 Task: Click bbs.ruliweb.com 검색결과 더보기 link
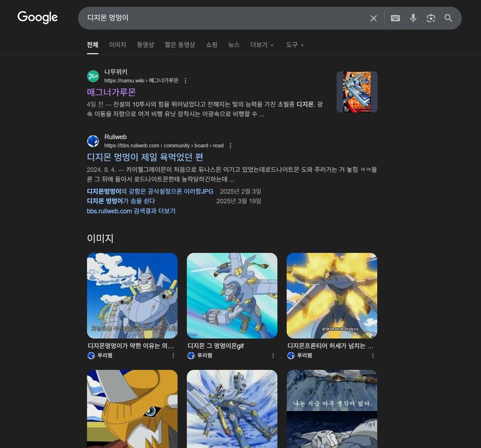tap(131, 211)
